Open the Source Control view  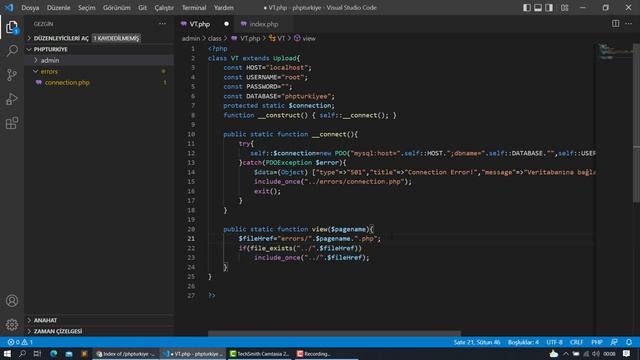click(x=12, y=75)
